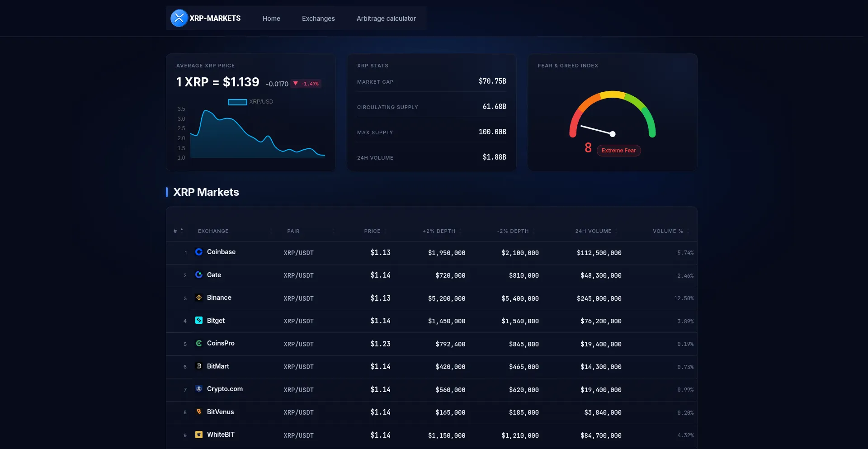Click the XRP Markets section heading
This screenshot has width=868, height=449.
(206, 192)
